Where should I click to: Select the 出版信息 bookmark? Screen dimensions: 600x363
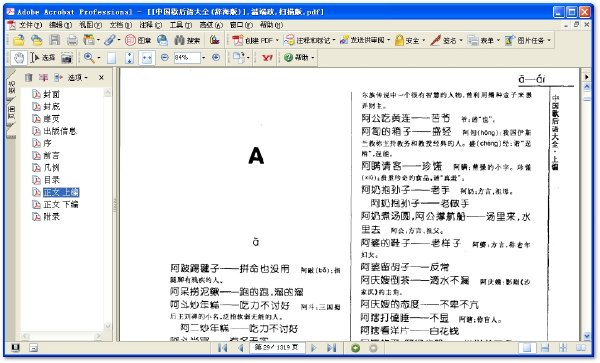tap(60, 131)
